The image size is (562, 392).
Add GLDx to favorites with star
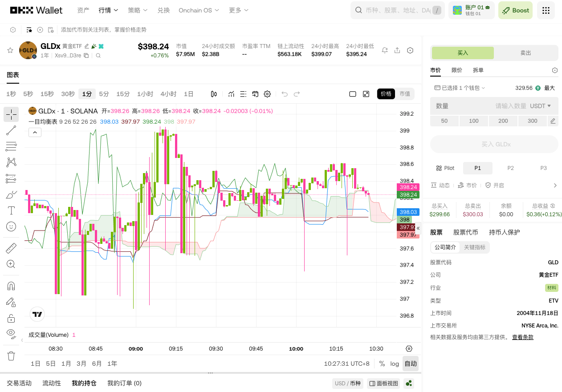point(10,50)
